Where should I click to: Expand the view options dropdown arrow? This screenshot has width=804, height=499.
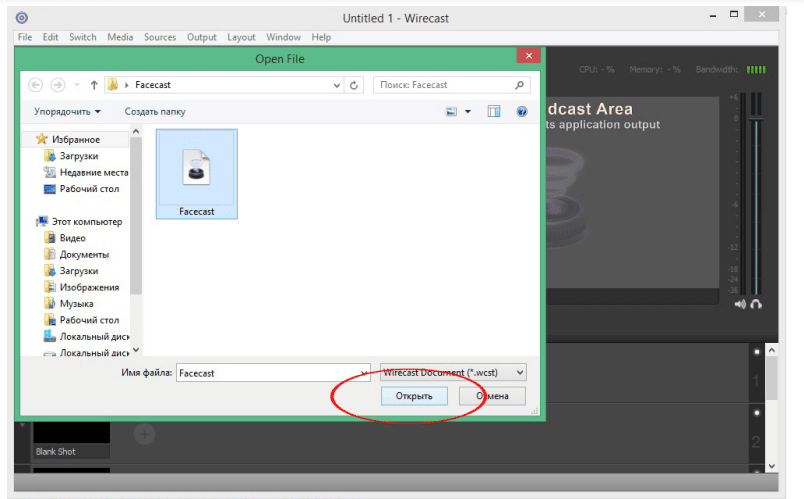pyautogui.click(x=468, y=111)
